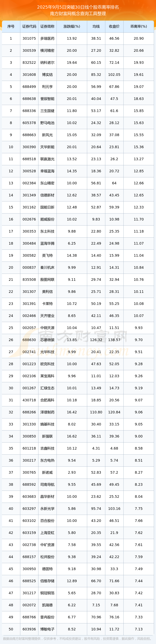Click stock name 吉鑫科技
Image resolution: width=156 pixels, height=644 pixels.
pyautogui.click(x=47, y=449)
